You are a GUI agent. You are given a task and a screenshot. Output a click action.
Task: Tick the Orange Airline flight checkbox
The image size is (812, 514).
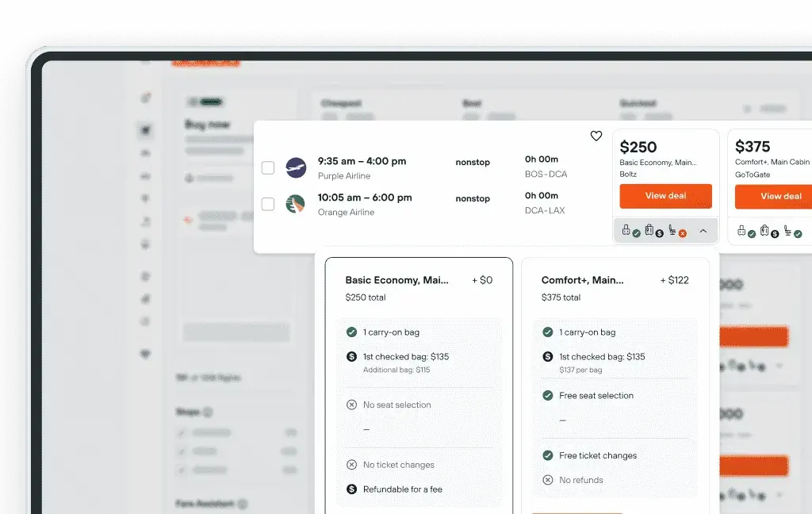(x=268, y=204)
